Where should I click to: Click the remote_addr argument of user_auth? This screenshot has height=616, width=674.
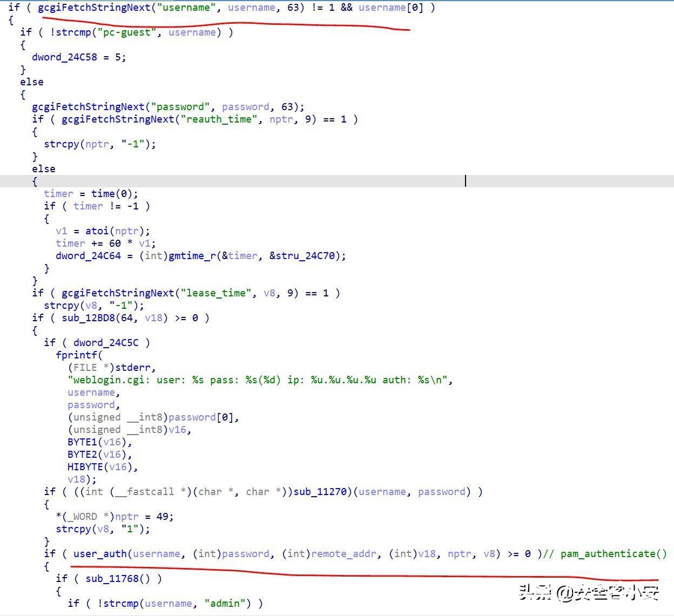pyautogui.click(x=343, y=554)
